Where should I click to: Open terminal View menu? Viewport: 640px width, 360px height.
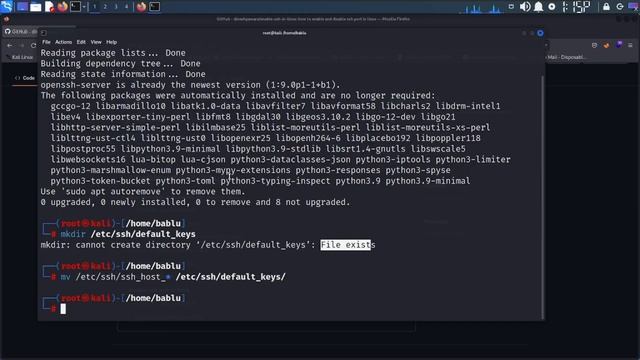(x=96, y=42)
